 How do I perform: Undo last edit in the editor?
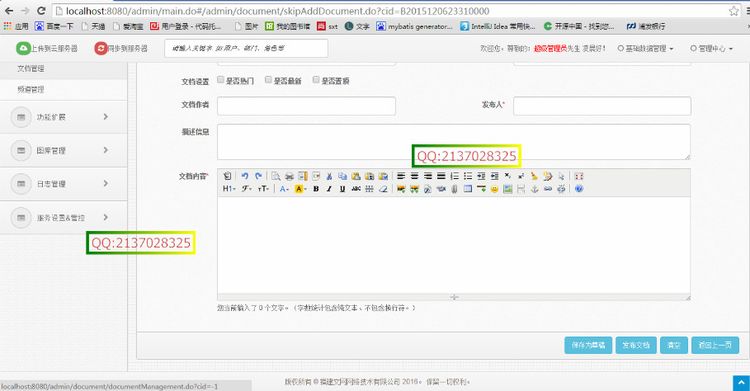pos(245,176)
